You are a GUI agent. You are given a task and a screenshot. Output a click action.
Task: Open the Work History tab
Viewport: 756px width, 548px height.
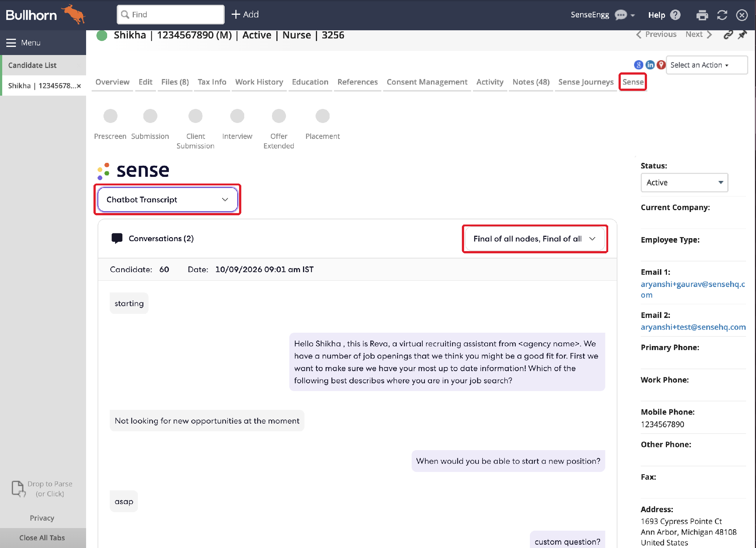[x=259, y=82]
